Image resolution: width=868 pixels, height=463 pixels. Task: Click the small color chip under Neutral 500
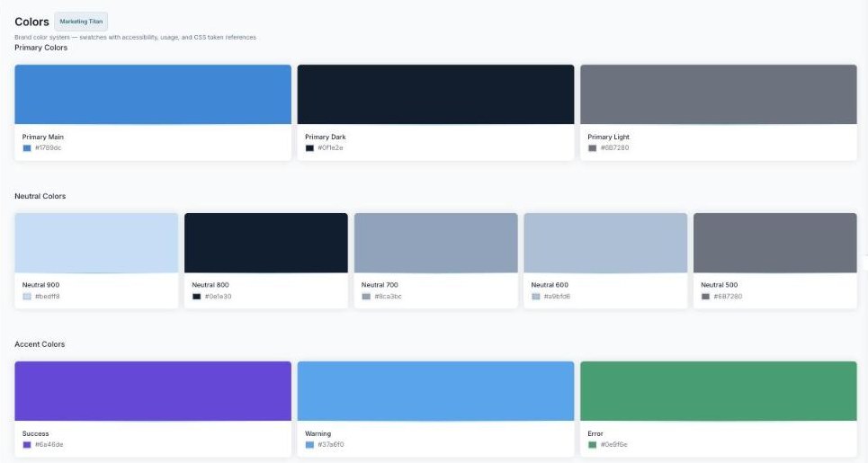coord(705,297)
